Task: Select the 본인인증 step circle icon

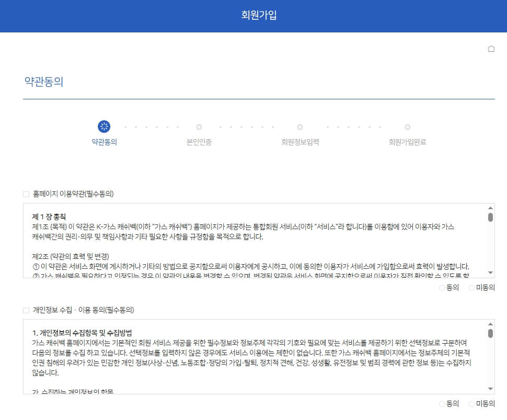Action: pos(199,126)
